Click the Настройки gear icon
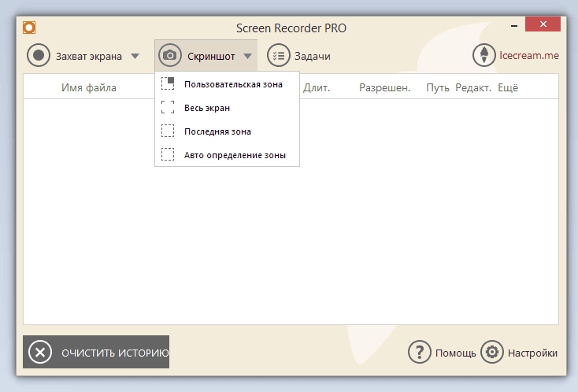The image size is (578, 392). coord(491,352)
